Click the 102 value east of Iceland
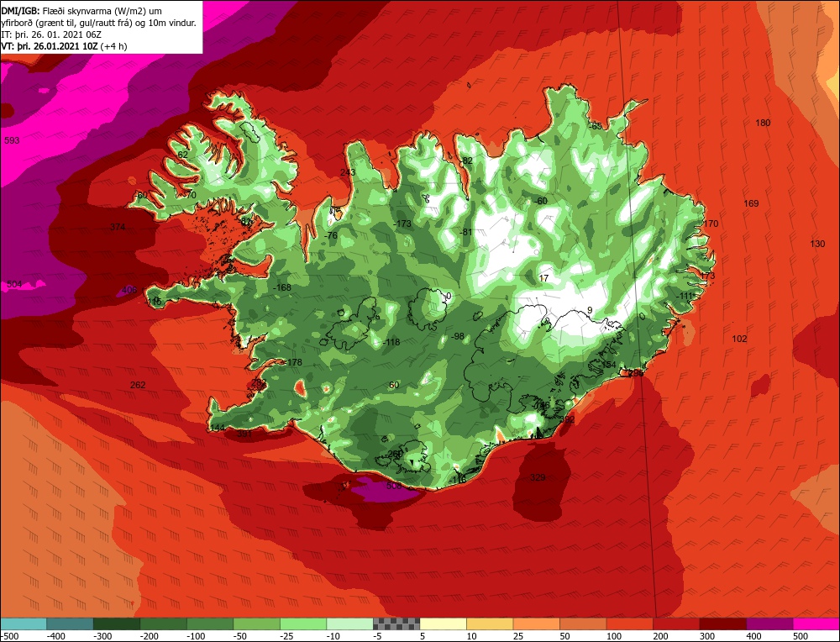Image resolution: width=840 pixels, height=642 pixels. pyautogui.click(x=739, y=339)
